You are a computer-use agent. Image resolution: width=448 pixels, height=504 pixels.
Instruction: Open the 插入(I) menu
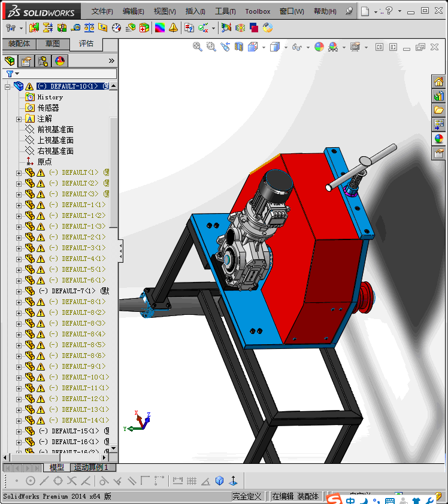[195, 11]
